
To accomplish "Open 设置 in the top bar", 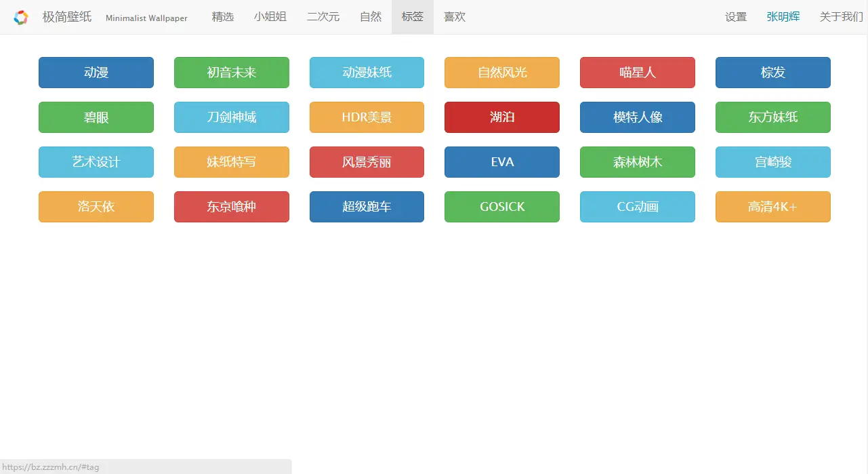I will [736, 17].
